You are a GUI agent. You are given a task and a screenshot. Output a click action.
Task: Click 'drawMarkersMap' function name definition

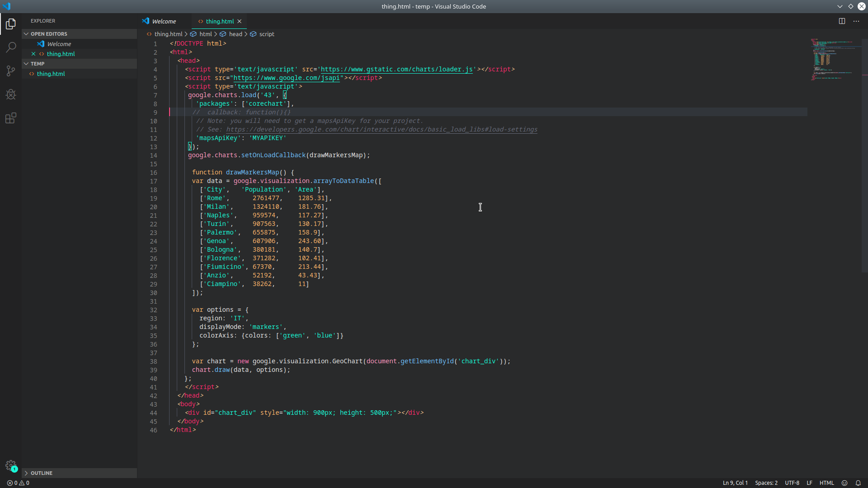[x=252, y=172]
